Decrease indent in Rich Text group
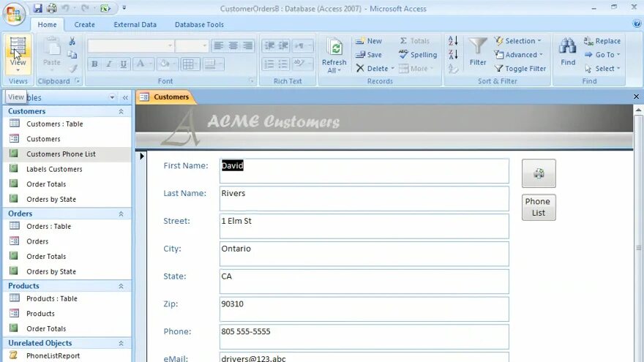Viewport: 644px width, 362px height. (269, 45)
